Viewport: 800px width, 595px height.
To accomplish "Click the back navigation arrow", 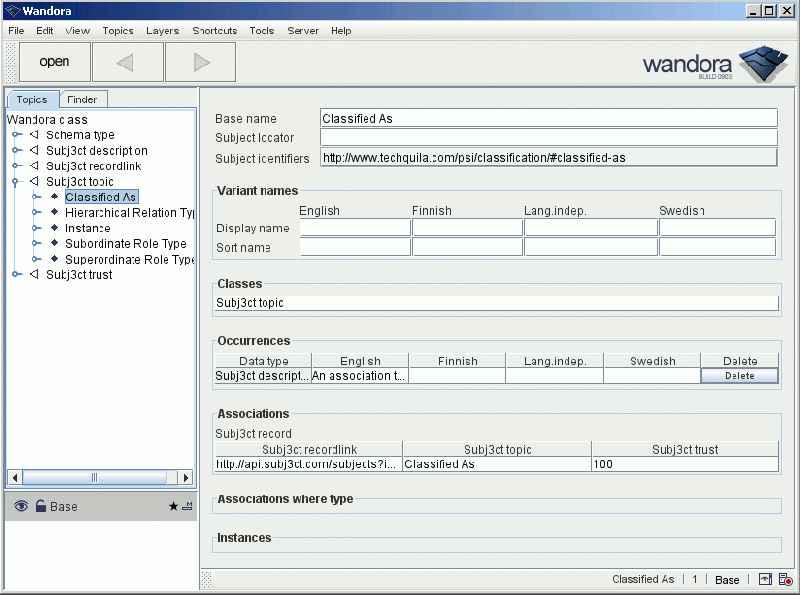I will 127,61.
